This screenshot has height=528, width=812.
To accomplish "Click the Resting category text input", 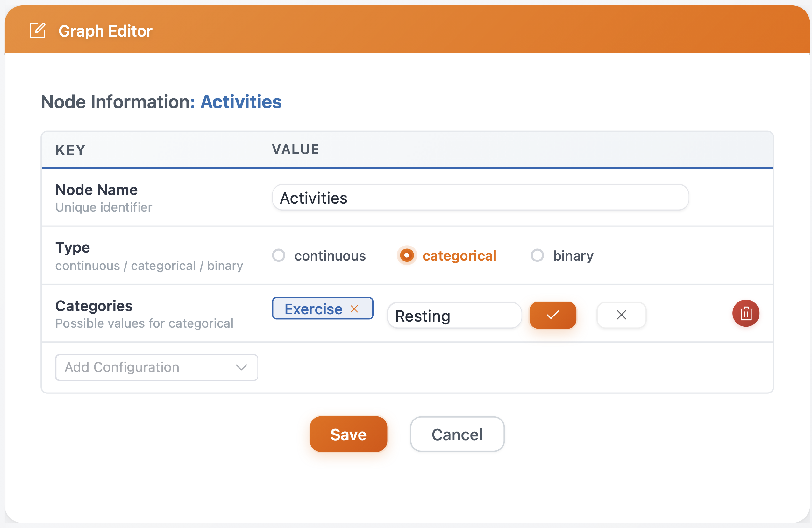I will tap(454, 316).
